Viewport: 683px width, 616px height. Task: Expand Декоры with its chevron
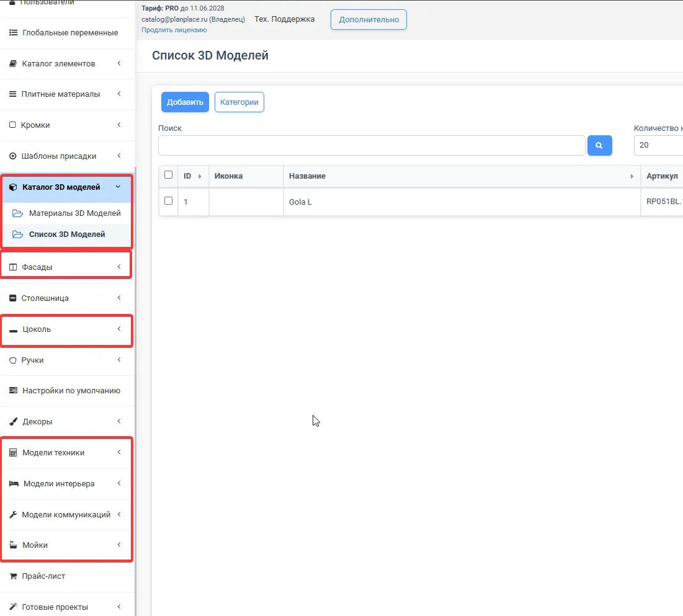click(119, 421)
